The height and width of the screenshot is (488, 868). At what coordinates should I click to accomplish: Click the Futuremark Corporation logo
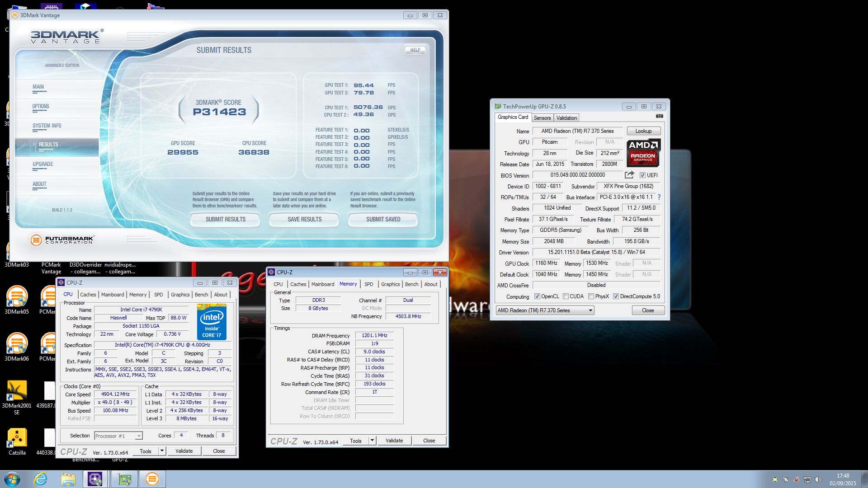(62, 240)
